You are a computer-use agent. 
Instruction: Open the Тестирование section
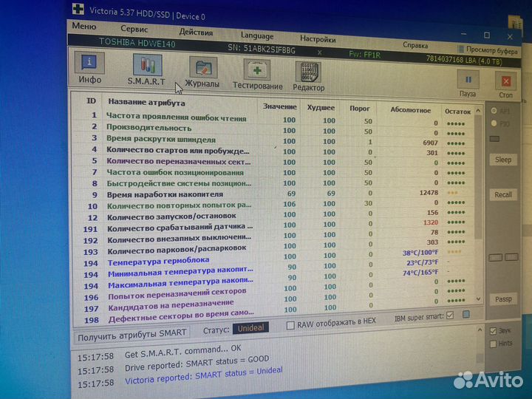click(x=257, y=75)
